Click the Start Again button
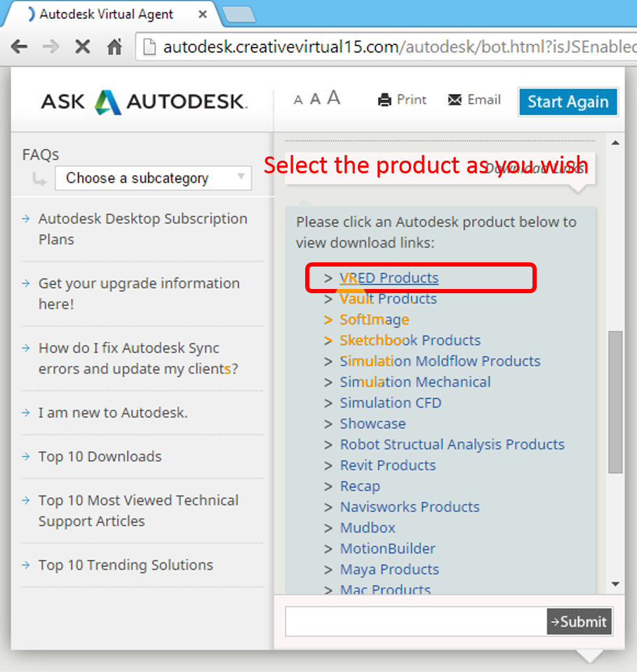637x672 pixels. (568, 102)
